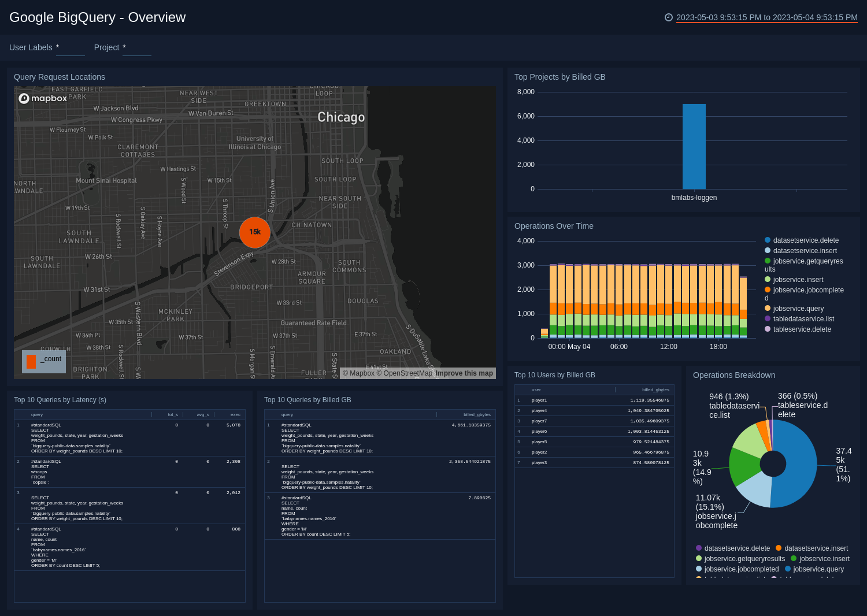Click the Mapbox logo on the map
Screen dimensions: 867x616
[x=43, y=98]
